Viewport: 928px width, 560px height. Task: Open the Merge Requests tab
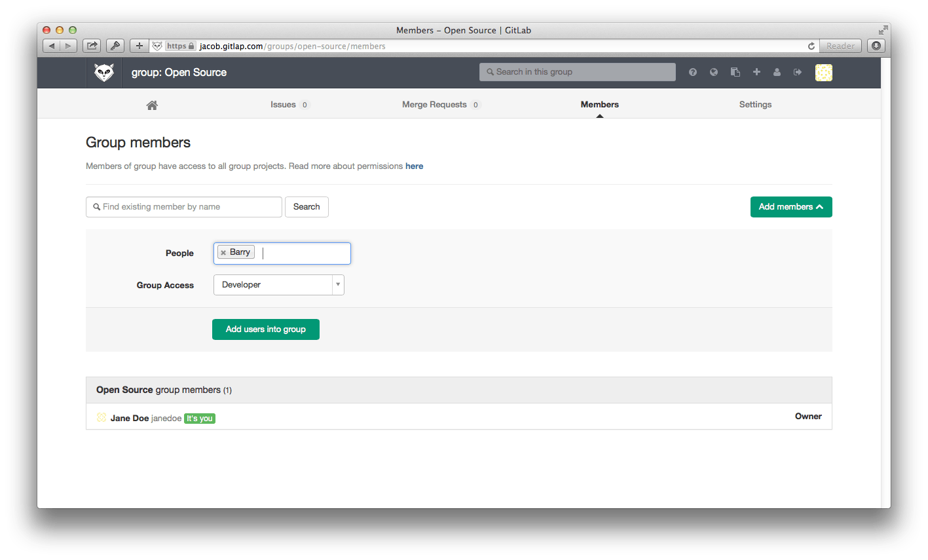[434, 105]
